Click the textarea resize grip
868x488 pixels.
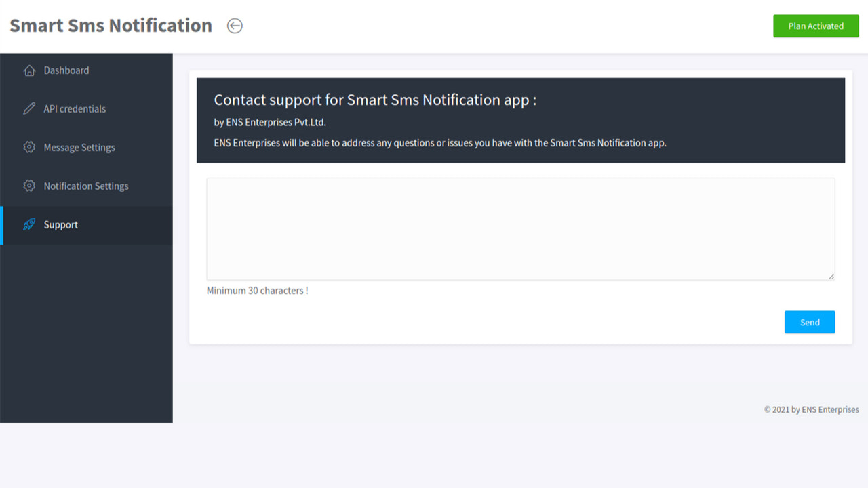tap(831, 277)
